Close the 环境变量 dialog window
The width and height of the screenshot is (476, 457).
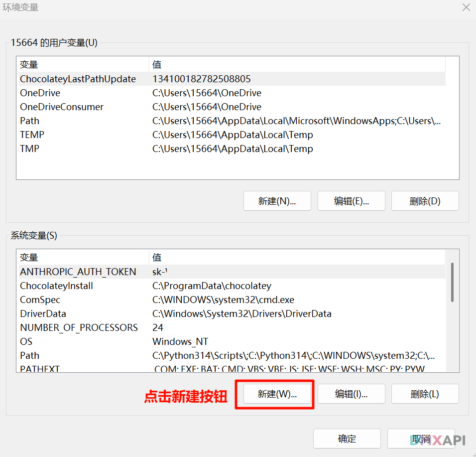466,7
